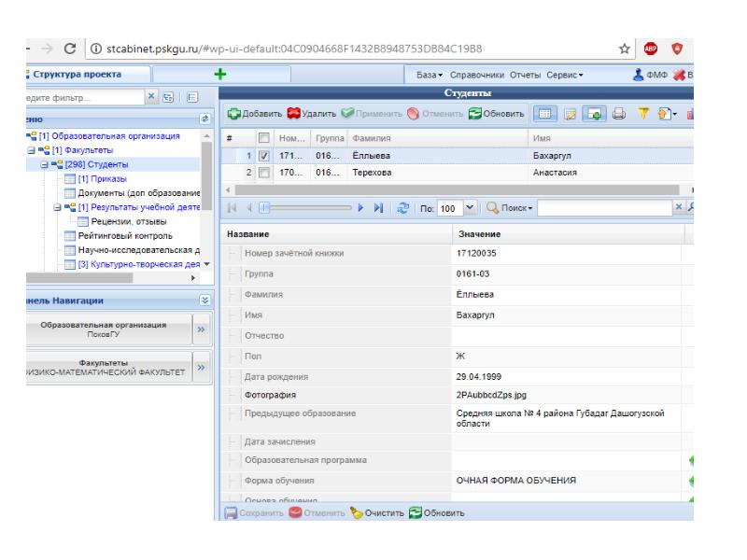Click Факультеты navigation button
Screen dimensions: 747x560
click(x=108, y=367)
